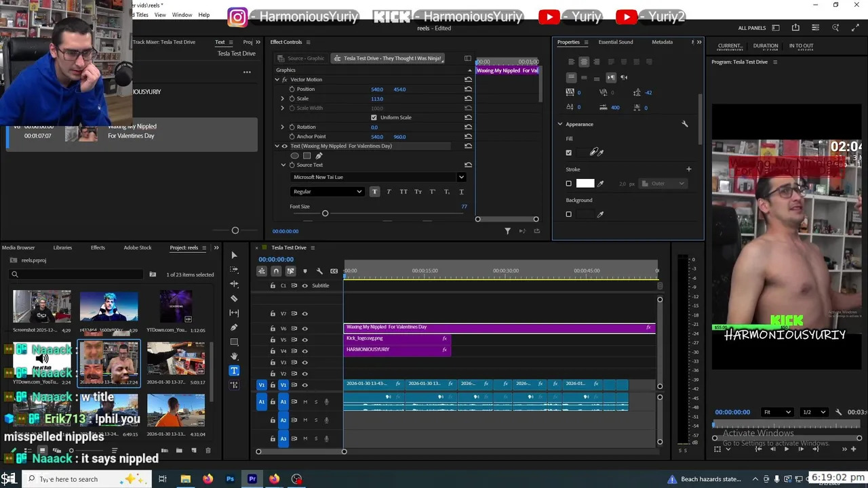
Task: Create a four-point polygon mask for the Text effect
Action: click(x=307, y=156)
